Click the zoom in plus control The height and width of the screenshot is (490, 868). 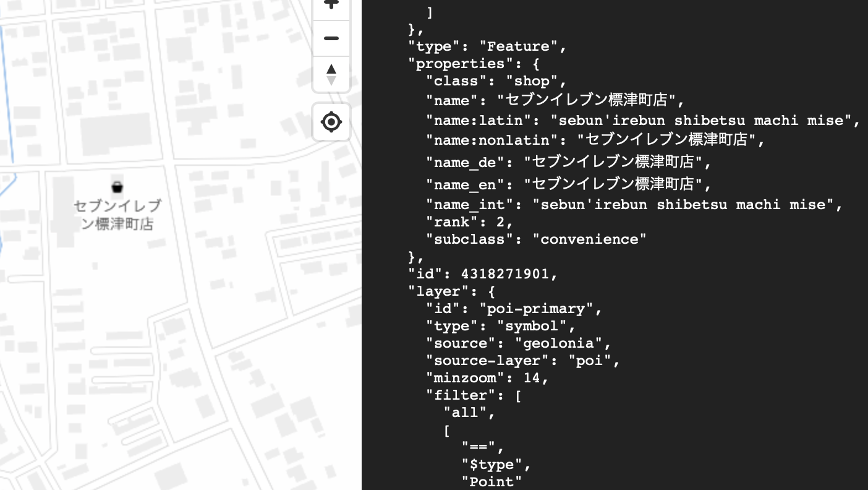[331, 5]
